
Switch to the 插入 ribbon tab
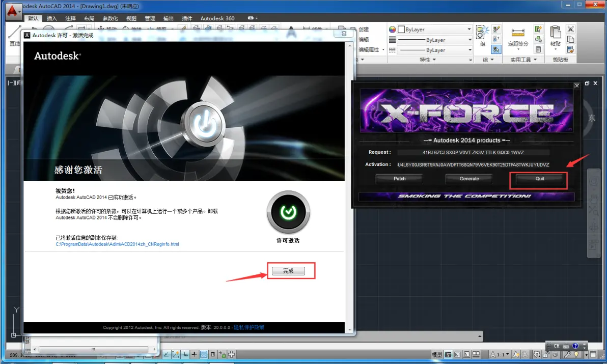point(51,18)
